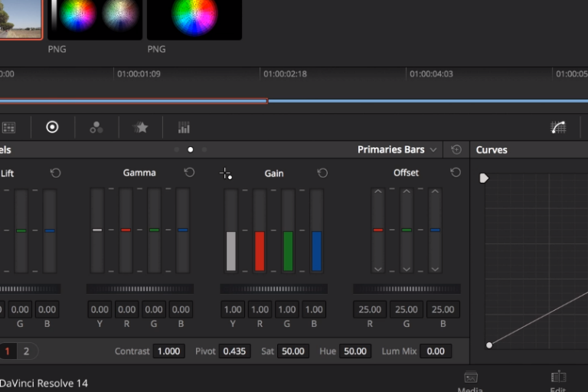Select the single color wheel PNG thumbnail
This screenshot has width=588, height=392.
194,18
